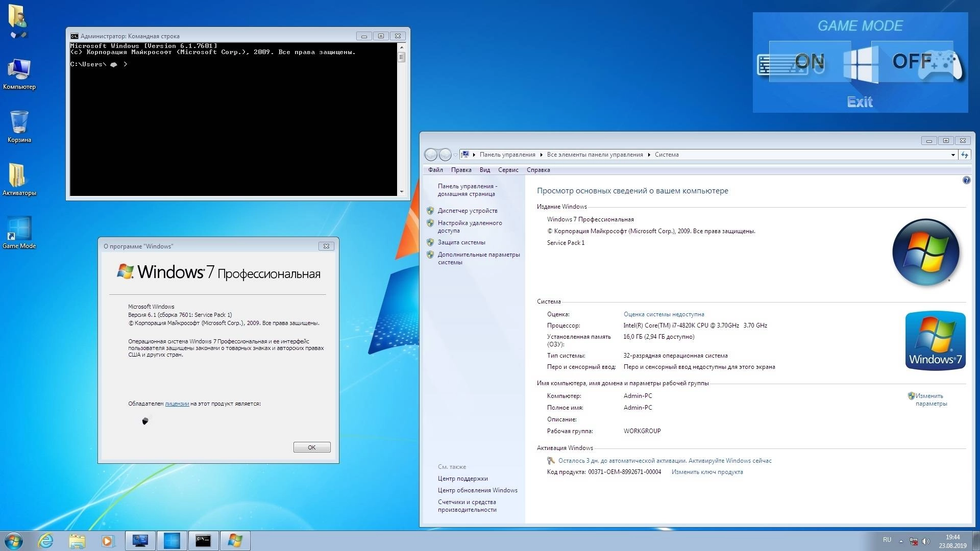This screenshot has height=551, width=980.
Task: Click the Панель управления breadcrumb
Action: tap(507, 155)
